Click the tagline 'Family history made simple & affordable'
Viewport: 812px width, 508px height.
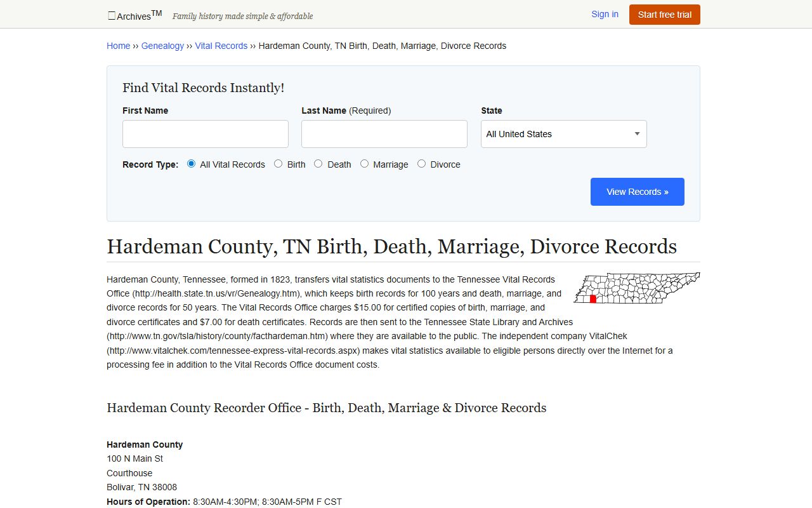pos(243,16)
